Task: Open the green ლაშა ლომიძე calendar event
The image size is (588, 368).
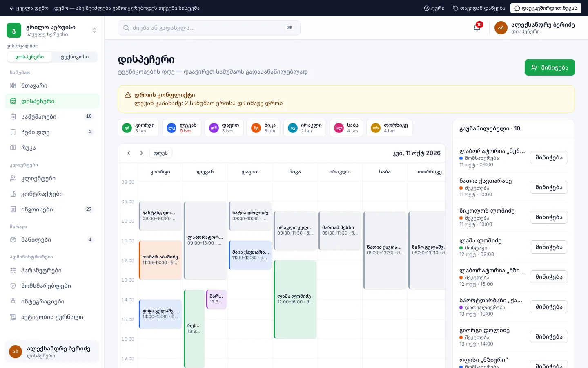Action: click(x=295, y=299)
